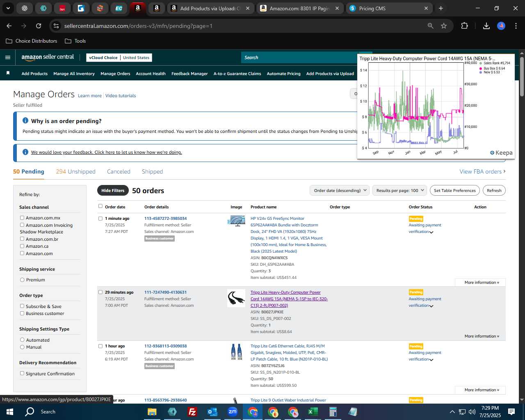Click the blue Ethernet cable product thumbnail
This screenshot has width=525, height=420.
pyautogui.click(x=236, y=352)
